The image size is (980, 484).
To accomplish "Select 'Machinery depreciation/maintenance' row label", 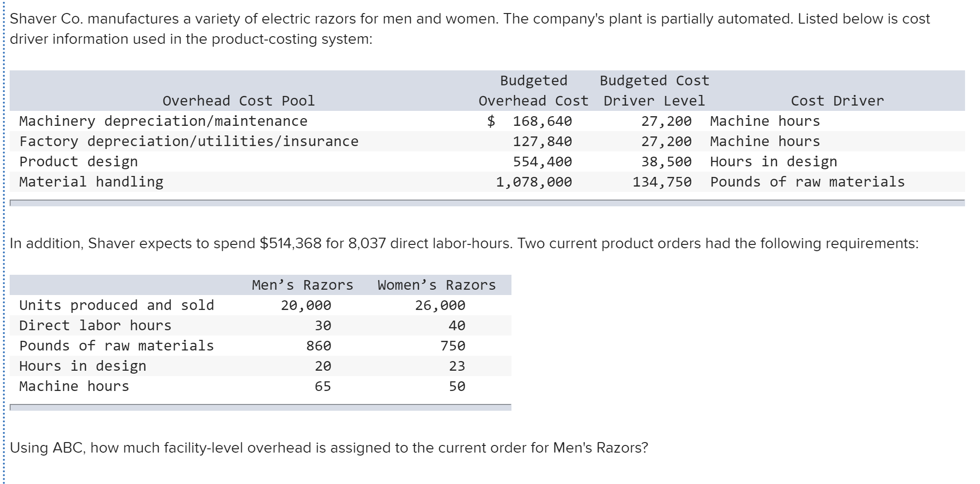I will coord(163,121).
